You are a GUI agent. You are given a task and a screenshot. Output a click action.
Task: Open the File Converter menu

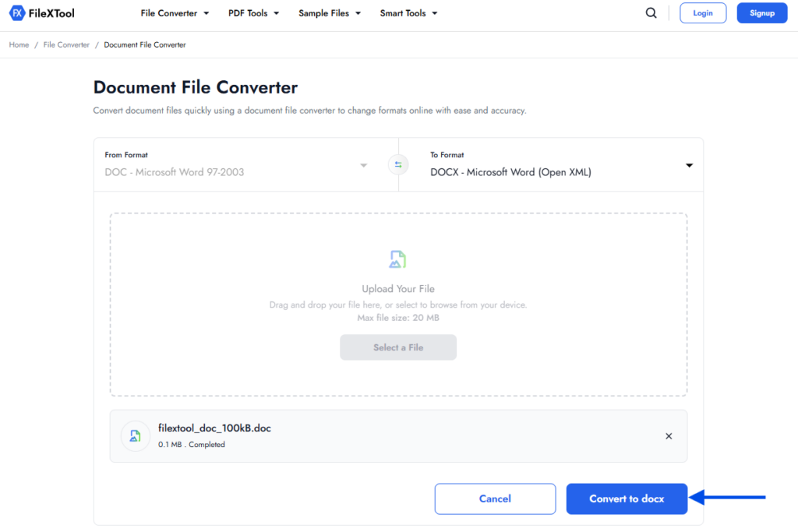click(x=175, y=13)
